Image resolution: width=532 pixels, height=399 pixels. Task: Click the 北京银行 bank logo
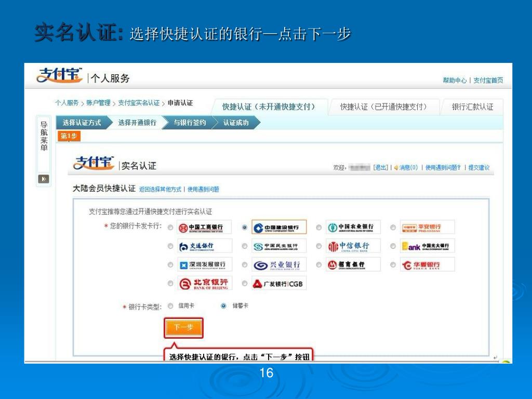click(204, 283)
